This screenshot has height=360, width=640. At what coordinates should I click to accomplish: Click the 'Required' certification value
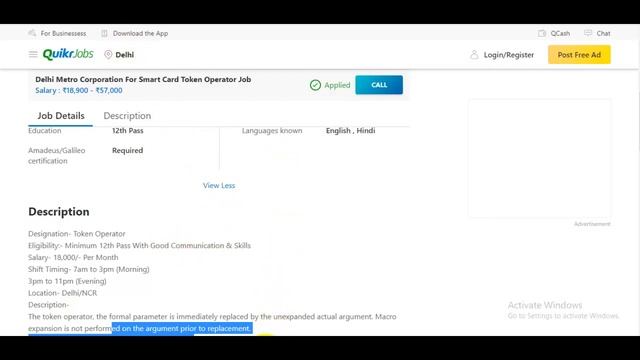tap(128, 150)
